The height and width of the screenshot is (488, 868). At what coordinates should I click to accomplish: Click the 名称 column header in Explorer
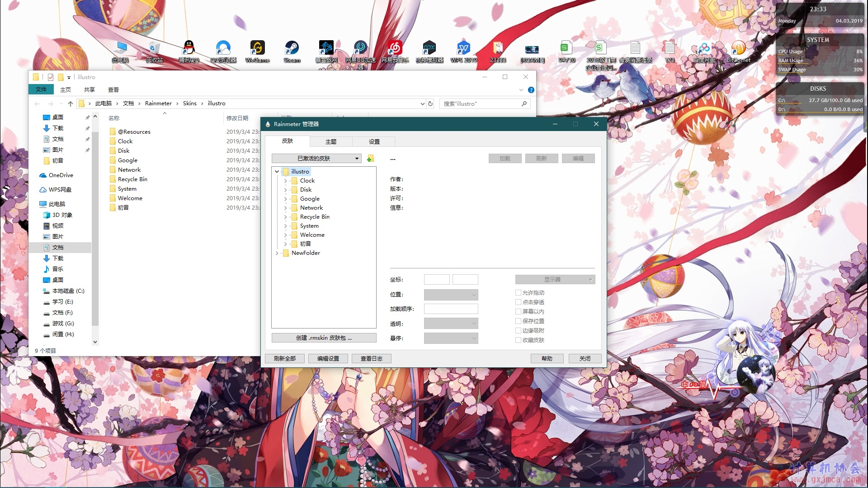(x=114, y=118)
